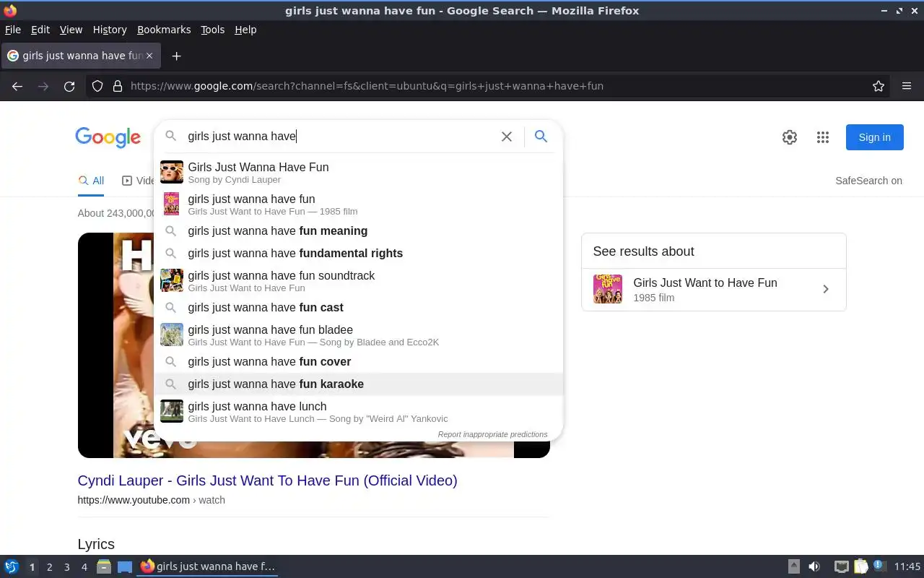Screen dimensions: 924x578
Task: Switch to workspace 3 on the taskbar
Action: click(x=66, y=567)
